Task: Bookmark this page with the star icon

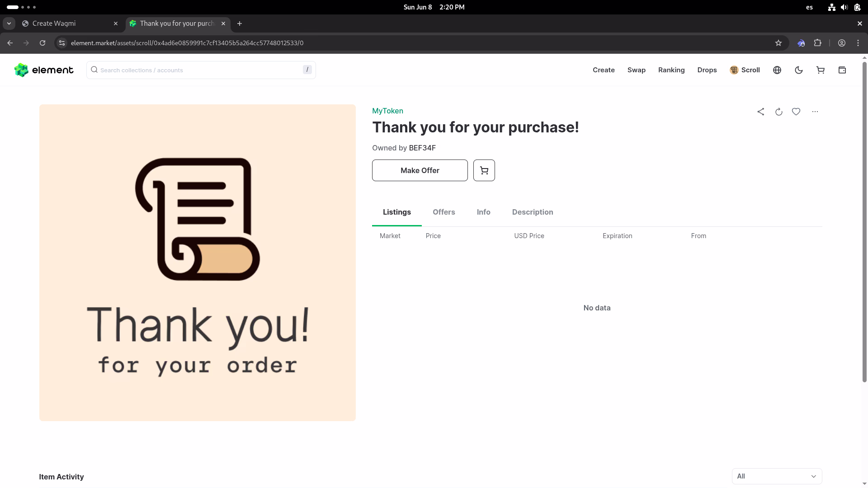Action: 778,43
